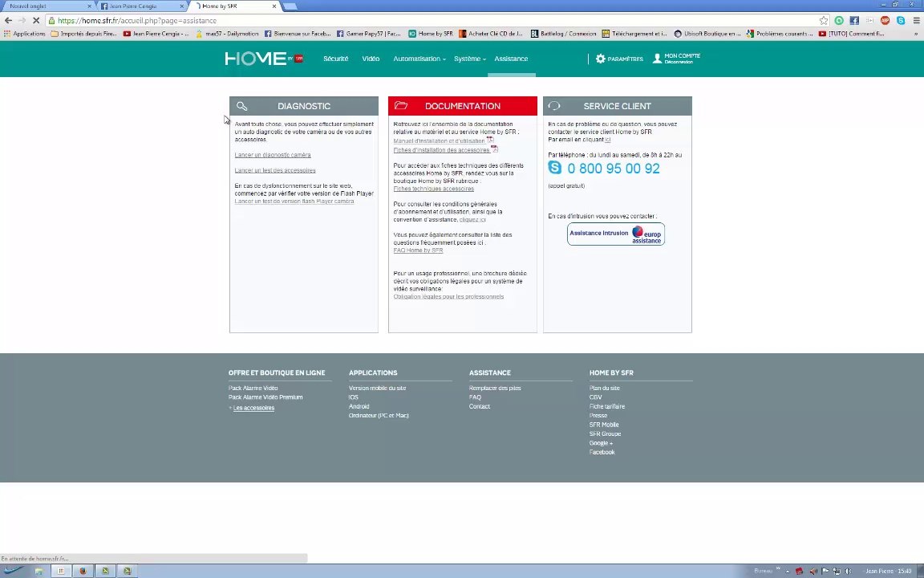924x578 pixels.
Task: Click the 'cliquez ici' conditions générales link
Action: 472,219
